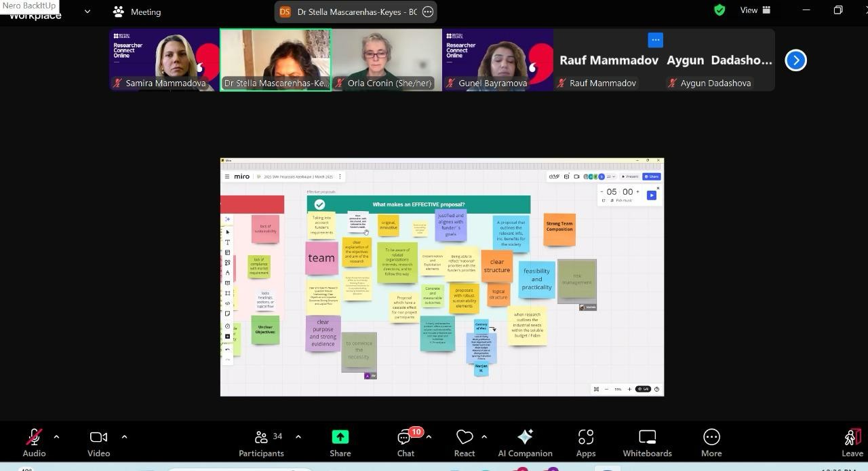Launch the AI Companion

coord(525,442)
